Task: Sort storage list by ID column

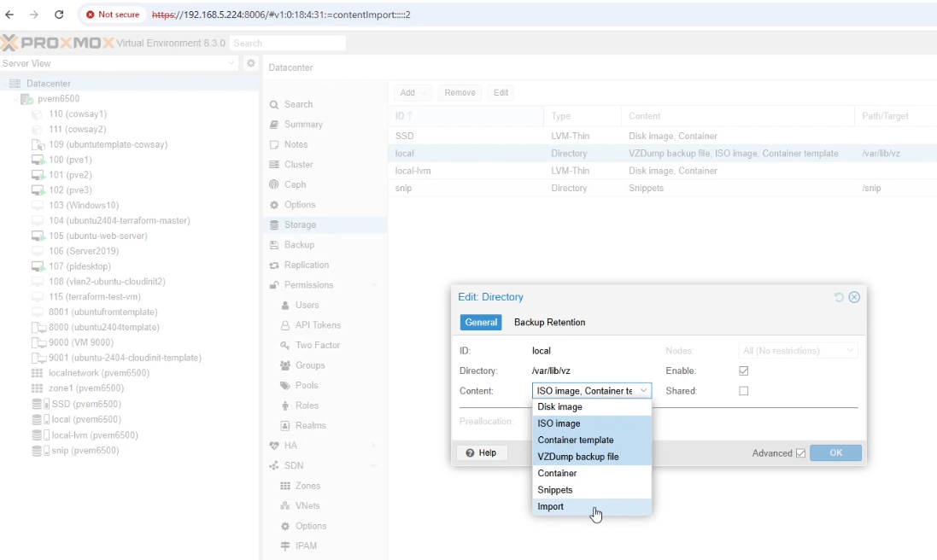Action: coord(466,116)
